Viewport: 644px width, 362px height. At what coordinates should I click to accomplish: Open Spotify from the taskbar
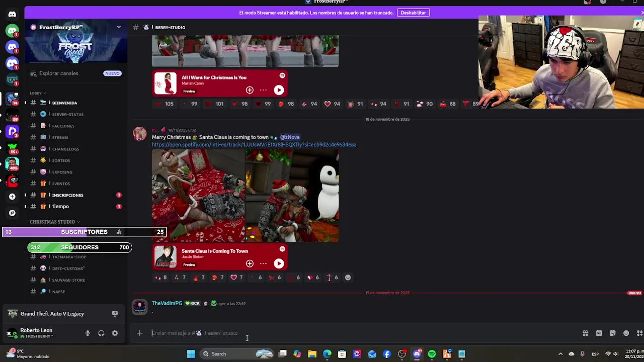pyautogui.click(x=432, y=354)
